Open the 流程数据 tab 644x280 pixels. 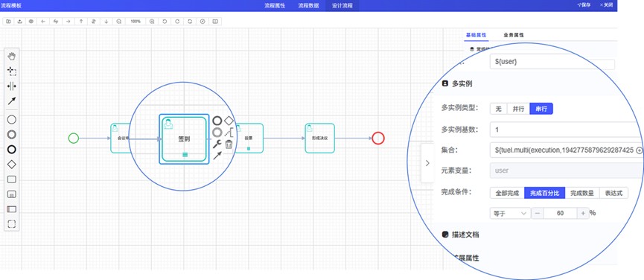point(308,5)
